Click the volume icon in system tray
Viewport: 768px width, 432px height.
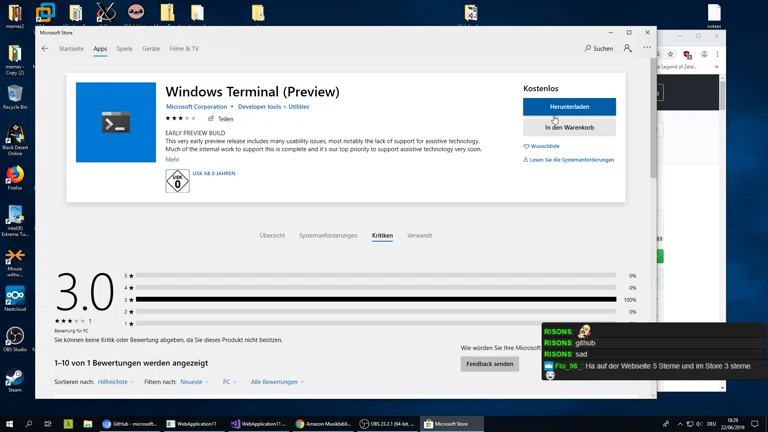699,424
